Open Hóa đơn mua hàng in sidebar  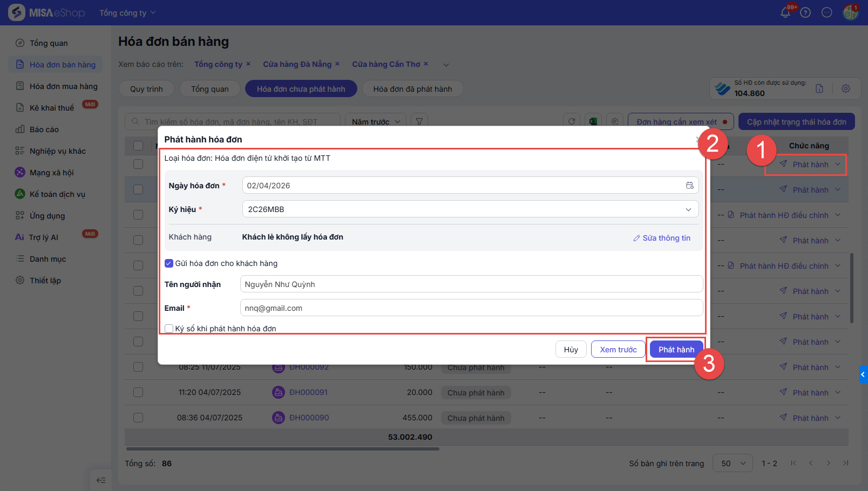click(63, 86)
